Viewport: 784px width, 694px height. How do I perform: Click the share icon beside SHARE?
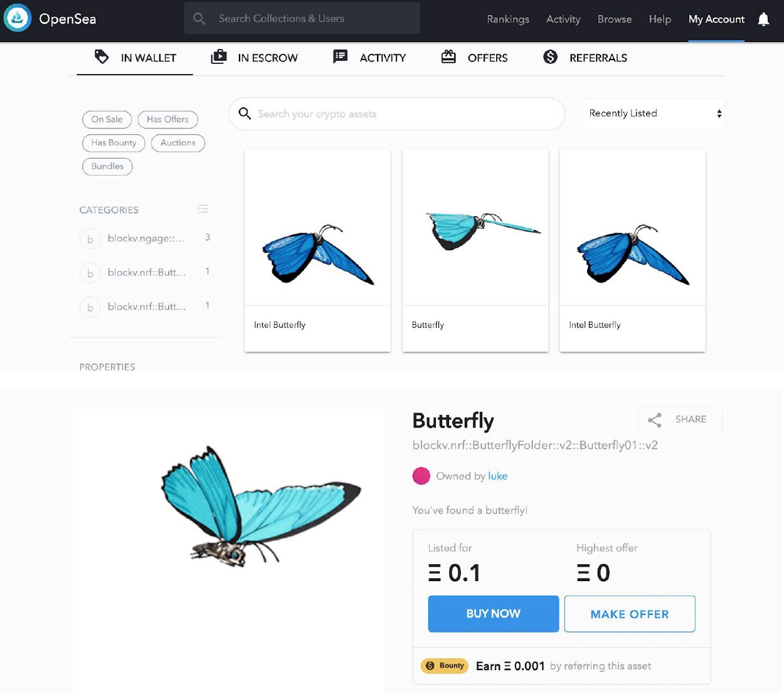tap(655, 420)
